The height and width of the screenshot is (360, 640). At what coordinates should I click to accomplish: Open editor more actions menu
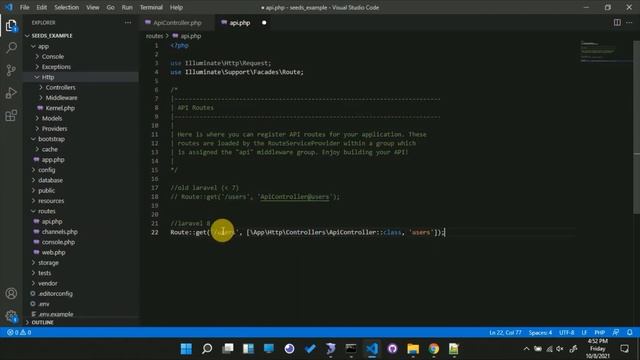coord(629,23)
